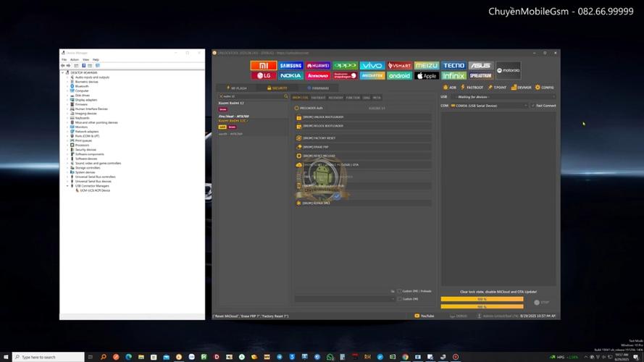Screen dimensions: 644x362
Task: Select the Nokia brand logo
Action: (290, 75)
